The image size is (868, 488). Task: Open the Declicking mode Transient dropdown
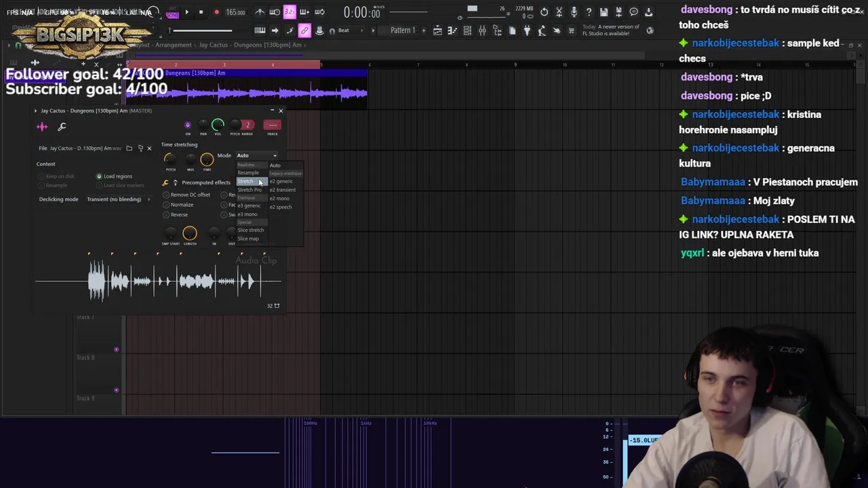pos(117,199)
